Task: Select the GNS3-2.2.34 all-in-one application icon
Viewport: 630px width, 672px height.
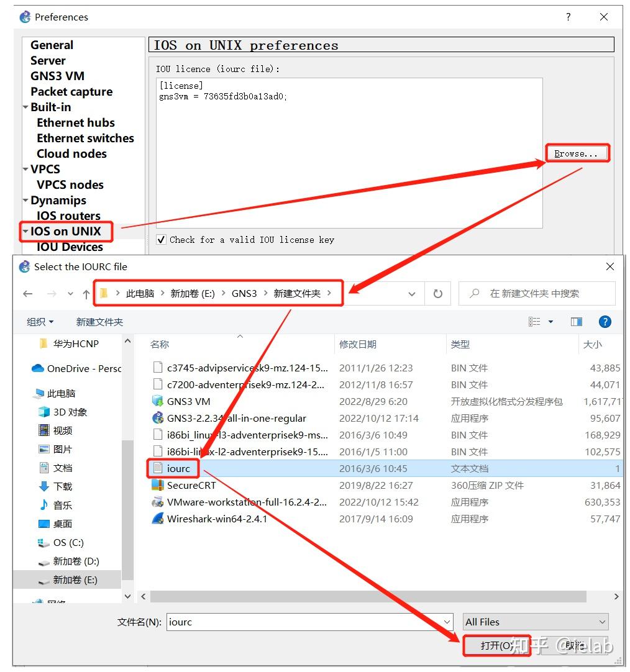Action: pos(158,418)
